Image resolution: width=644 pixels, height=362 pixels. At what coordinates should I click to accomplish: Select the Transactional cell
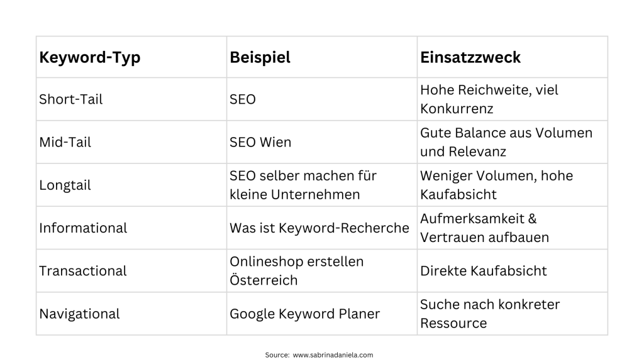click(83, 271)
